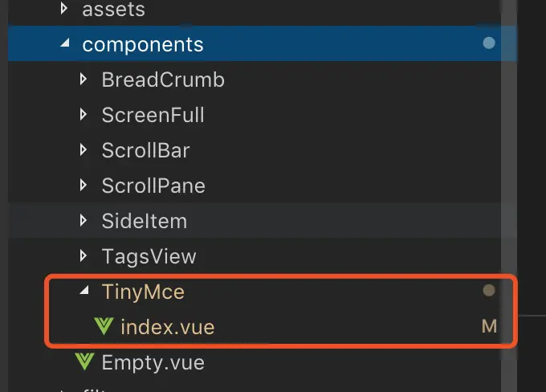Click the M git status badge
The width and height of the screenshot is (546, 392).
point(488,327)
